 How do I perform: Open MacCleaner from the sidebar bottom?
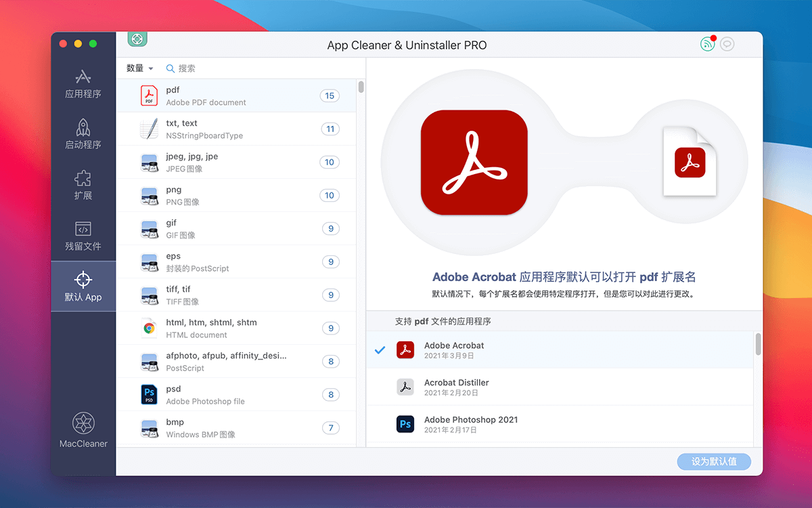point(83,430)
